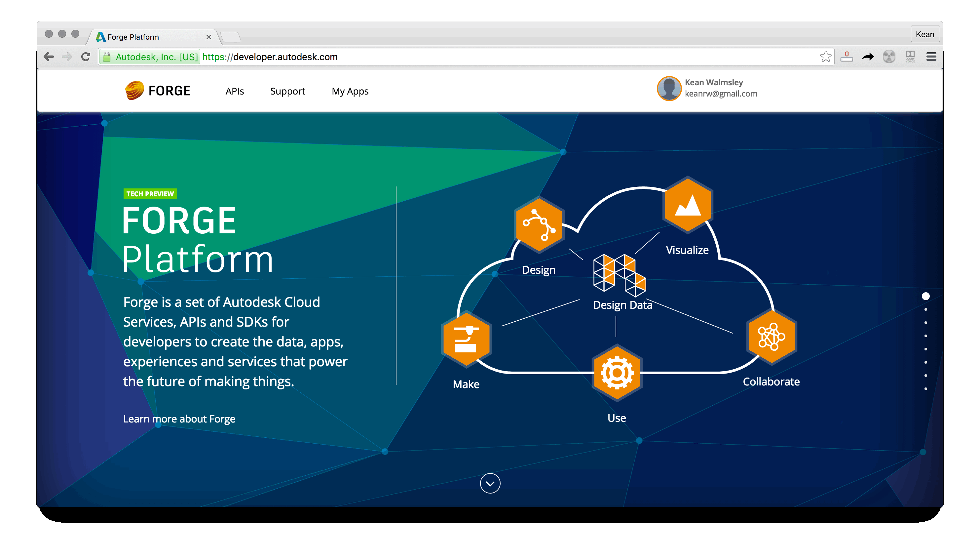The image size is (980, 560).
Task: Click the developer.autodesk.com address bar
Action: (461, 57)
